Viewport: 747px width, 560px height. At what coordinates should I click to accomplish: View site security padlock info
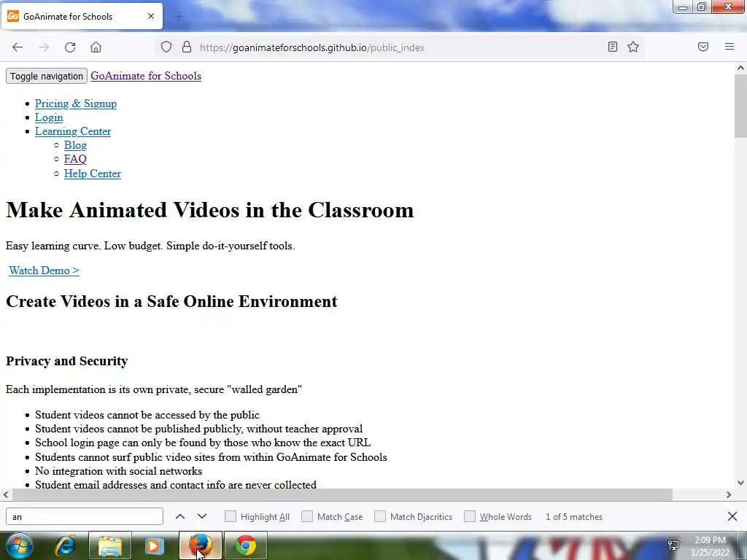pyautogui.click(x=187, y=47)
